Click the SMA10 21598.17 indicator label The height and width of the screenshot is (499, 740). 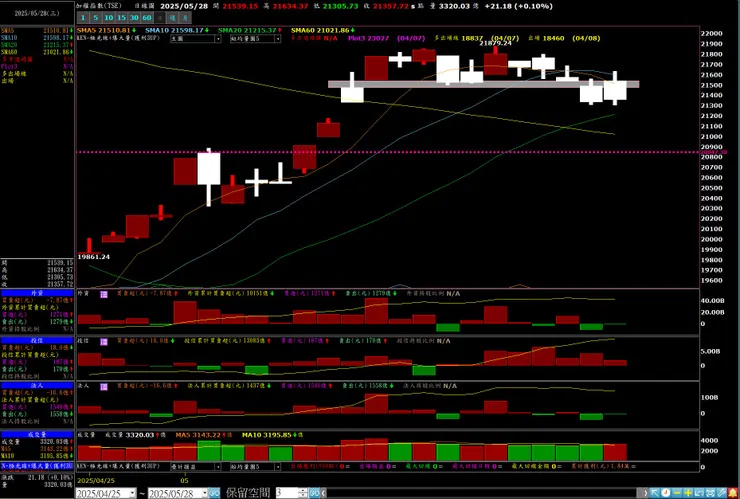[174, 30]
